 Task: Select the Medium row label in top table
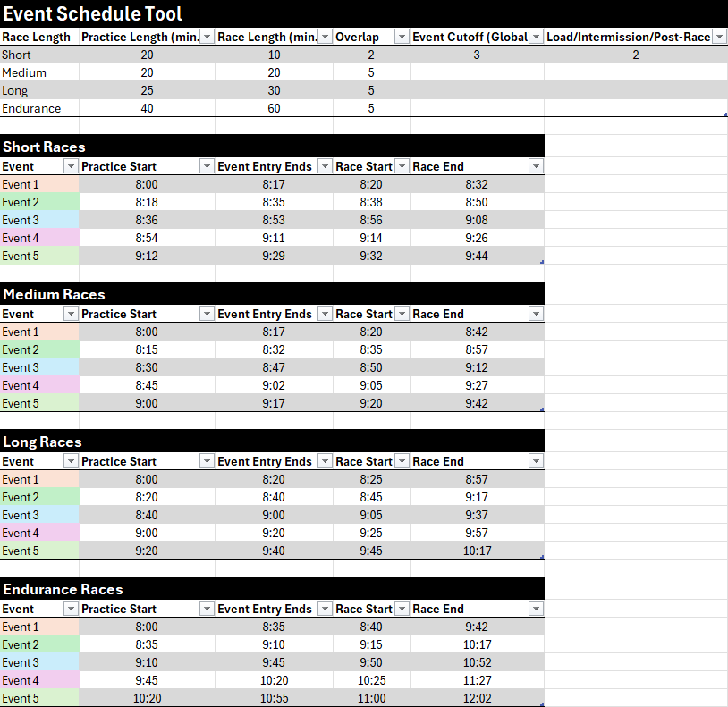(39, 72)
